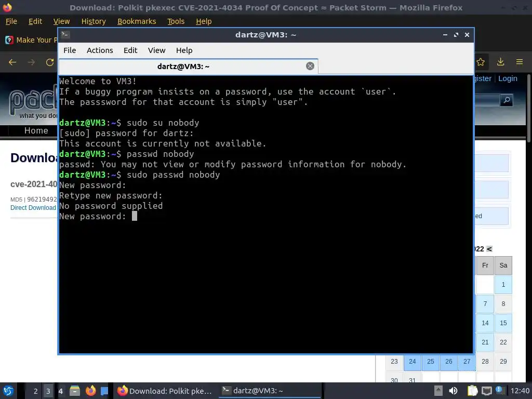Open Firefox Edit menu

[x=35, y=21]
